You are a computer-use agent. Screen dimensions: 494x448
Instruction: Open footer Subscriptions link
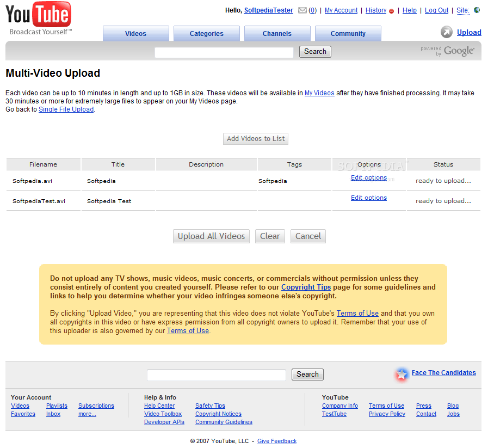[96, 406]
